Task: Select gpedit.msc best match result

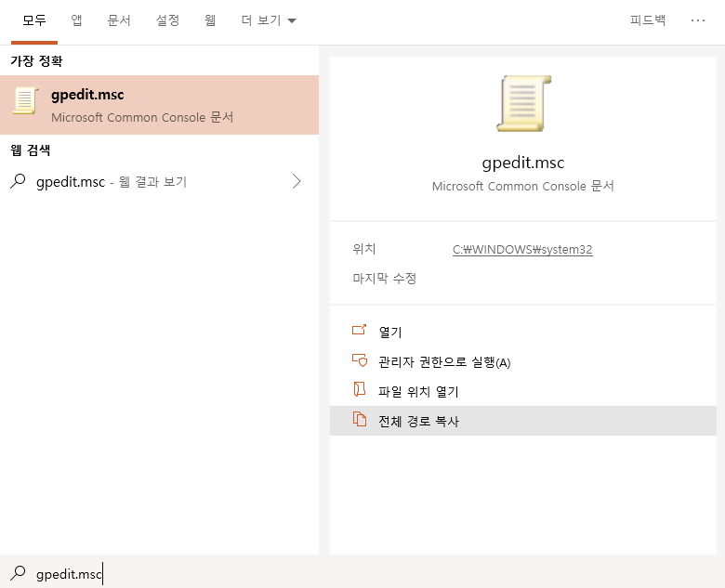Action: coord(160,105)
